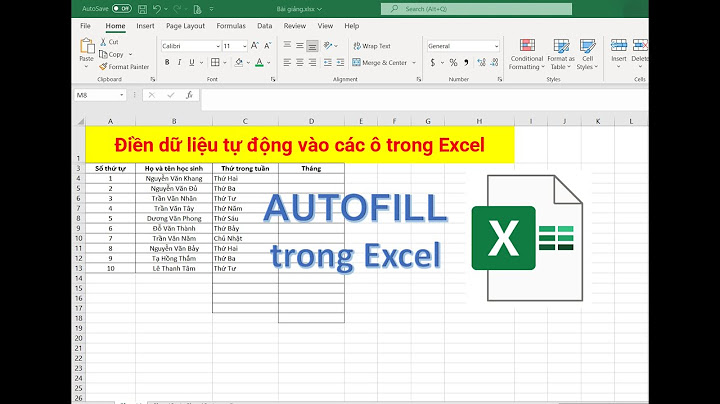This screenshot has height=404, width=720.
Task: Switch to the Insert tab
Action: (x=145, y=26)
